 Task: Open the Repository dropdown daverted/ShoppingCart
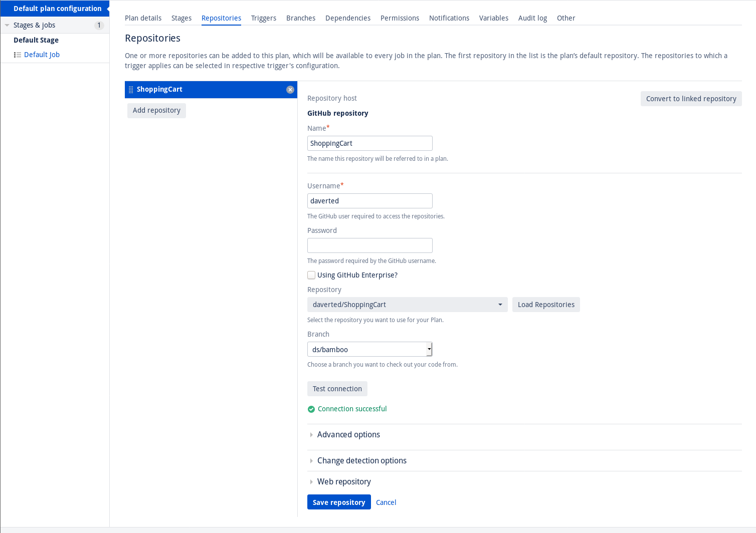click(408, 305)
